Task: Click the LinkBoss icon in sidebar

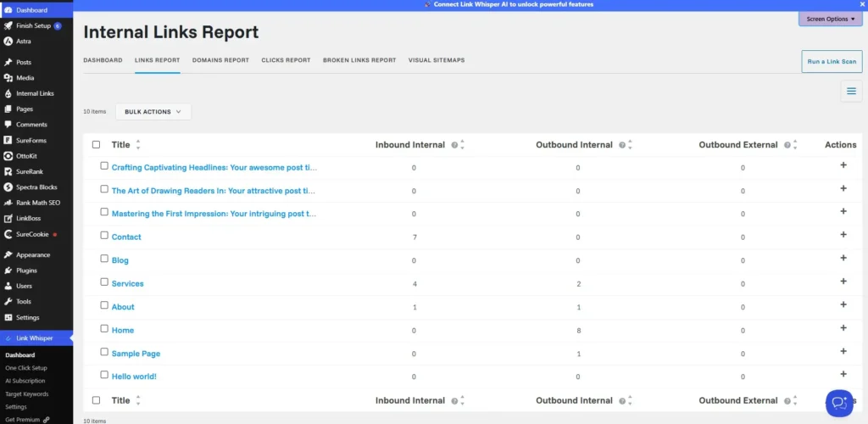Action: click(x=8, y=218)
